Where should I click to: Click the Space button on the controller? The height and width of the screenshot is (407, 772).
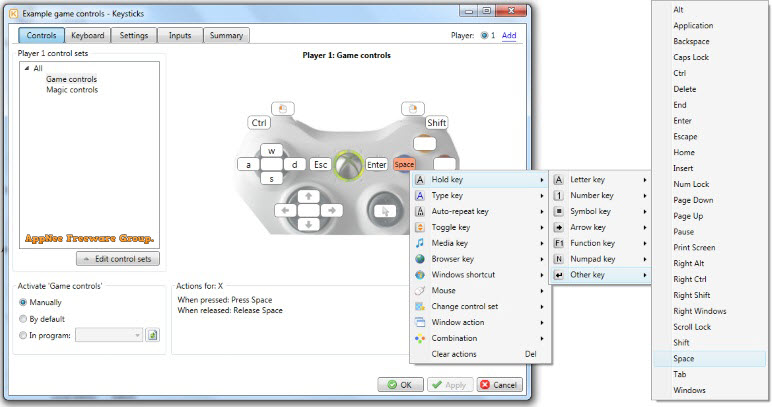point(404,165)
